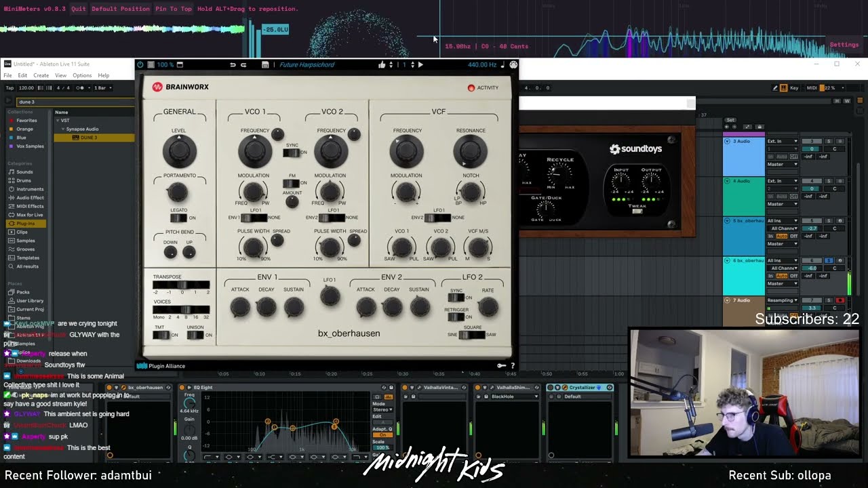This screenshot has height=488, width=868.
Task: Toggle the UNISON switch
Action: click(x=195, y=335)
